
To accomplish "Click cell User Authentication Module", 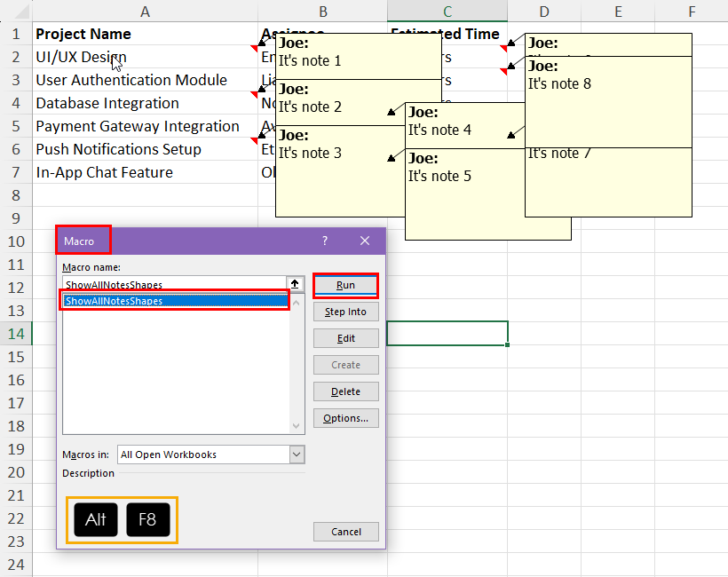I will pyautogui.click(x=145, y=80).
